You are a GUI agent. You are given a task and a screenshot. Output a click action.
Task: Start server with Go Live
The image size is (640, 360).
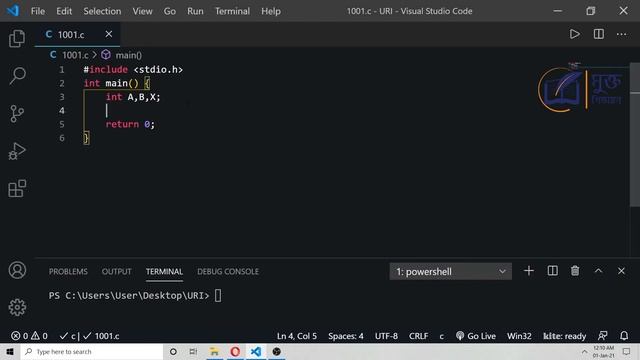476,336
